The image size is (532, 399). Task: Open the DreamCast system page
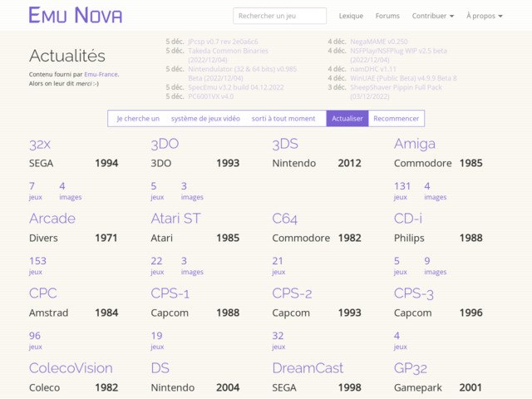click(305, 368)
